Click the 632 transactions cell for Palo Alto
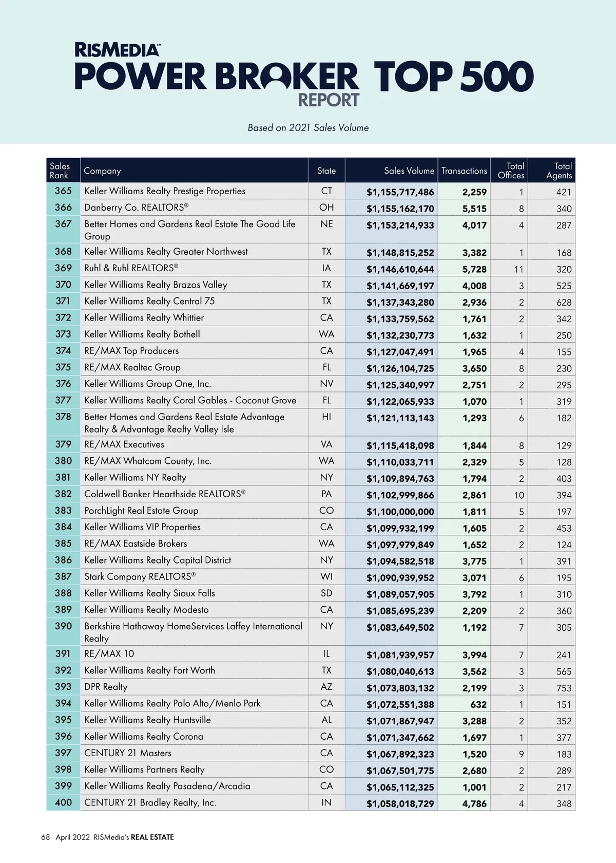This screenshot has height=863, width=616. click(x=478, y=705)
